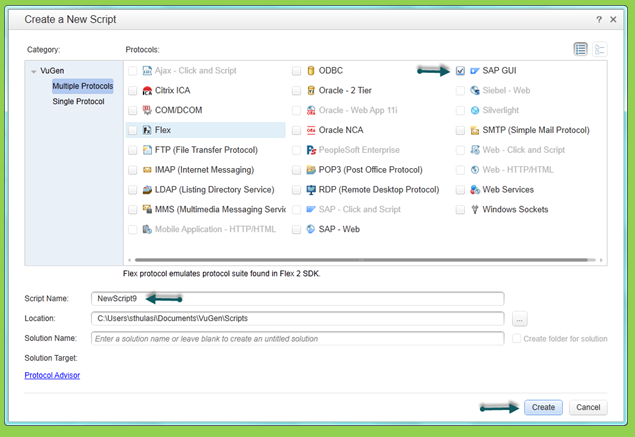Check the Oracle NCA checkbox

click(x=296, y=130)
